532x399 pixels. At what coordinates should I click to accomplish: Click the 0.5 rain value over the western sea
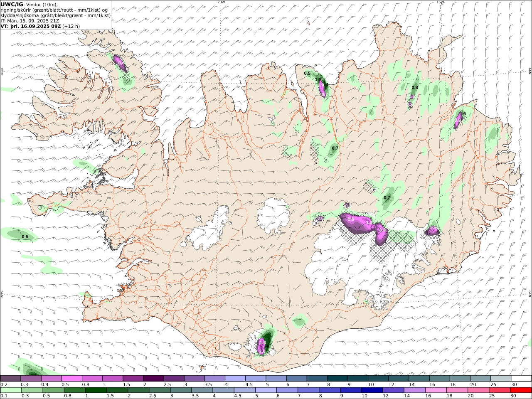point(25,237)
